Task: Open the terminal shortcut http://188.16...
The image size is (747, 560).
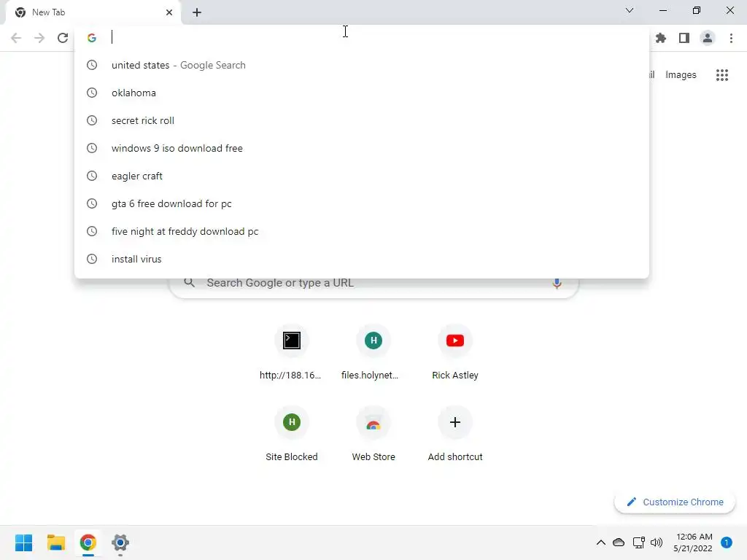Action: coord(291,354)
